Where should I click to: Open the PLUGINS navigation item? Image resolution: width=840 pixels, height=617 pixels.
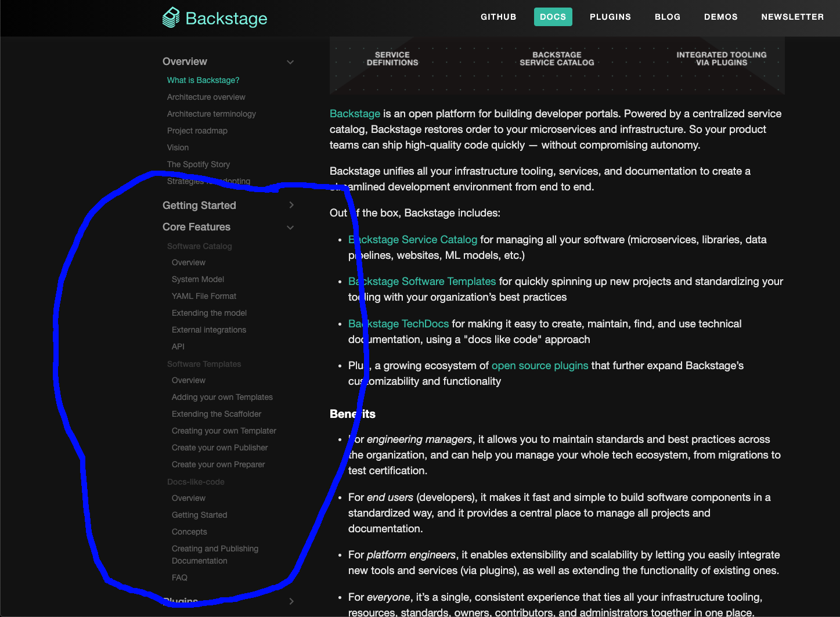point(610,17)
